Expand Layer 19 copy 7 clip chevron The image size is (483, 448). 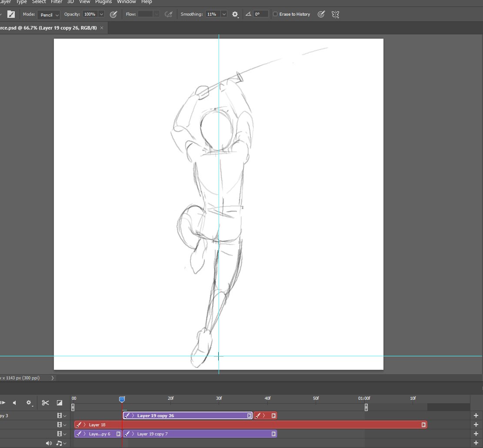pyautogui.click(x=133, y=434)
